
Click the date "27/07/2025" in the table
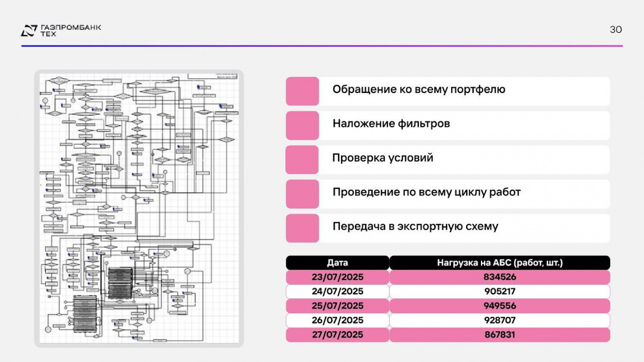click(336, 334)
